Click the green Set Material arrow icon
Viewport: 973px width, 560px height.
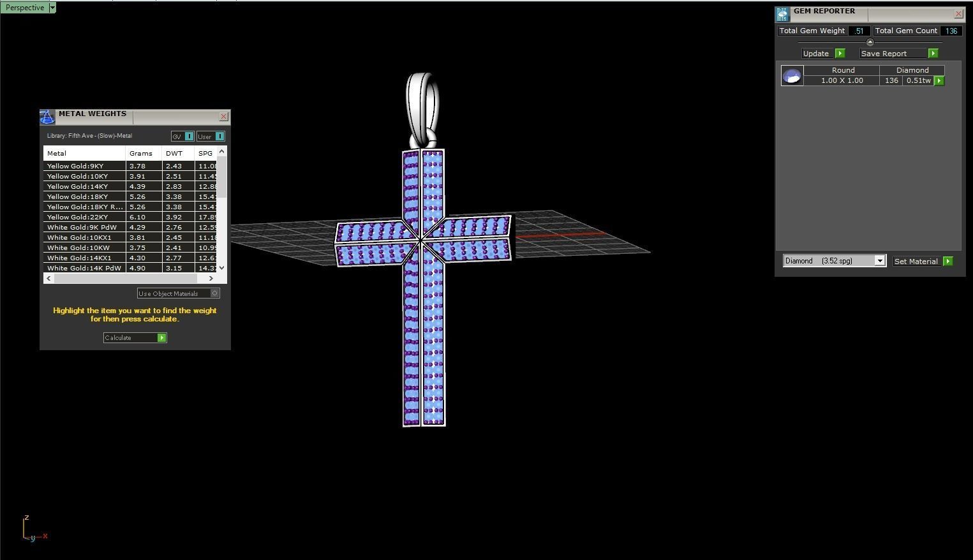pyautogui.click(x=947, y=262)
